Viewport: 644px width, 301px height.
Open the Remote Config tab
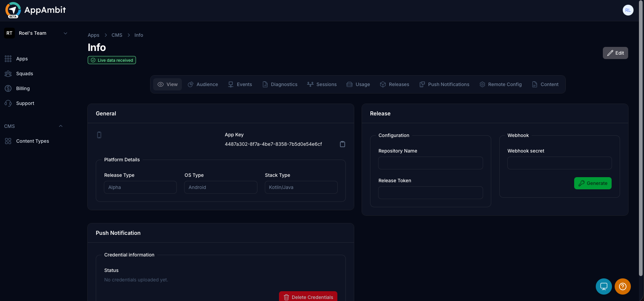[x=501, y=84]
